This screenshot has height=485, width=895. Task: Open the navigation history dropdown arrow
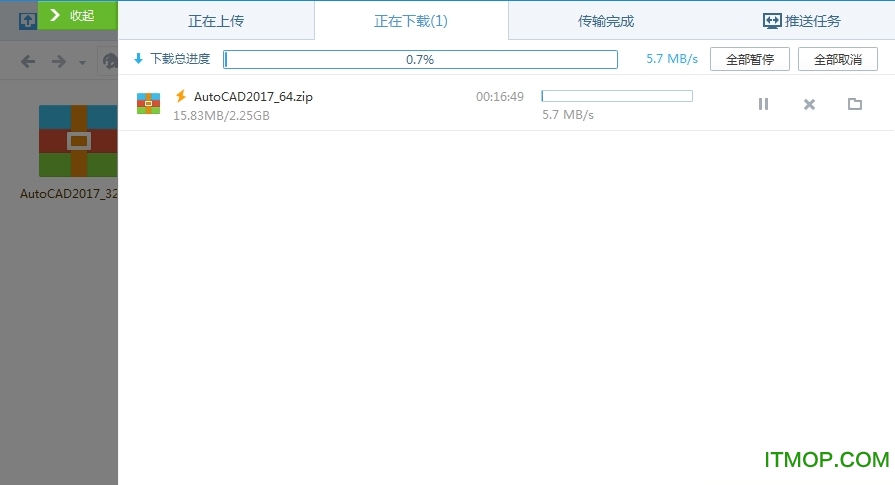pyautogui.click(x=83, y=62)
